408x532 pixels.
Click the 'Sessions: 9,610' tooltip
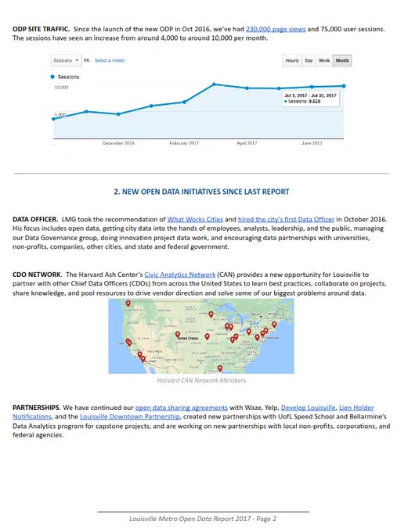[310, 99]
